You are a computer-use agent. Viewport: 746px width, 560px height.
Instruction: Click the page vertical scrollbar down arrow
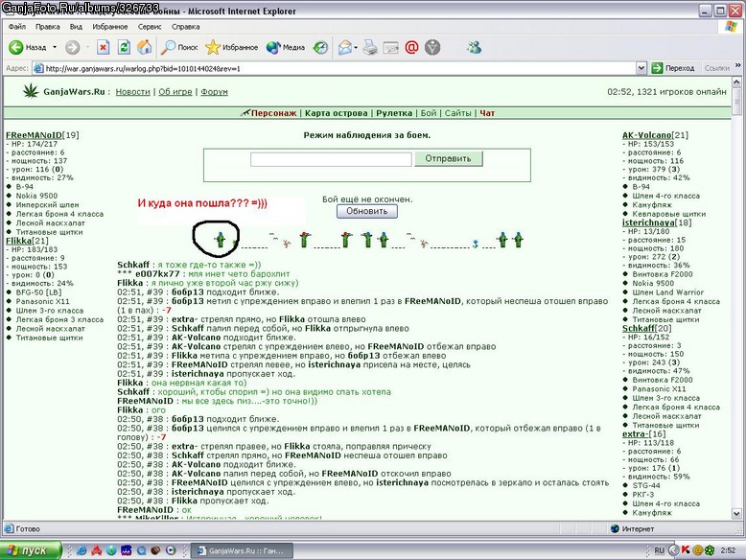click(x=736, y=514)
